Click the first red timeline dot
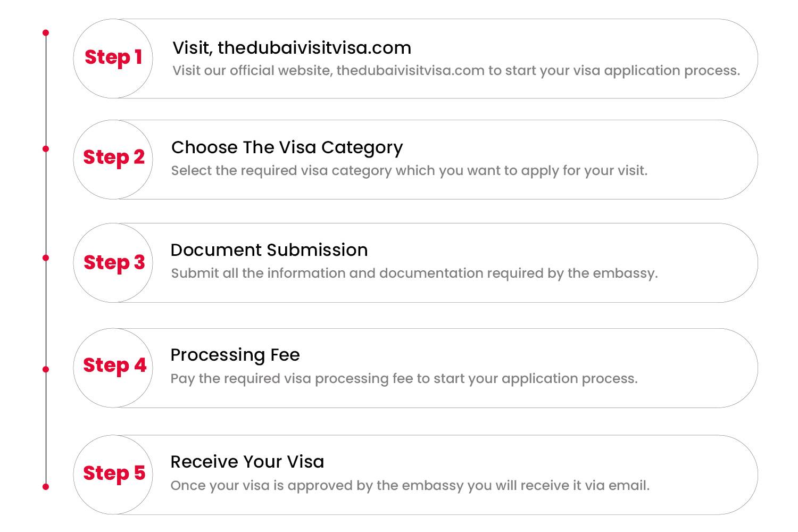This screenshot has height=532, width=798. pyautogui.click(x=46, y=33)
